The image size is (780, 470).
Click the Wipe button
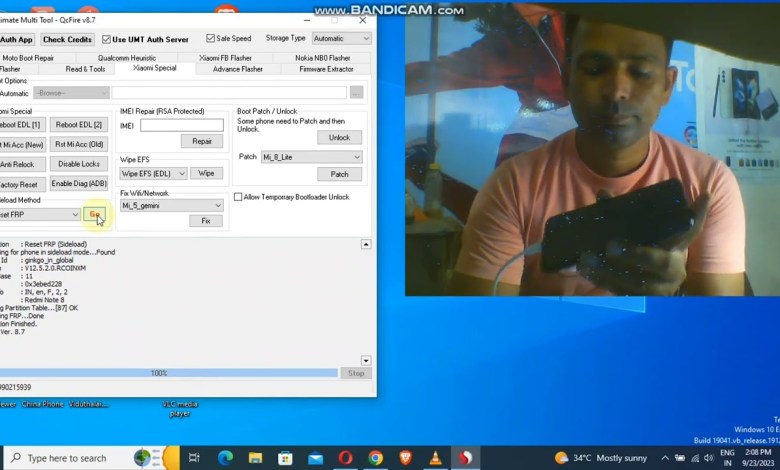click(x=206, y=173)
